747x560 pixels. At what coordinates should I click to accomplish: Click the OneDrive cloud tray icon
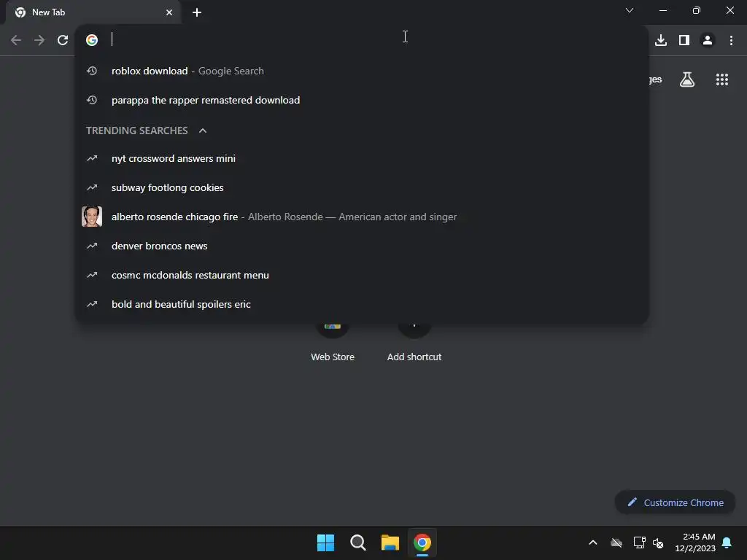[616, 542]
